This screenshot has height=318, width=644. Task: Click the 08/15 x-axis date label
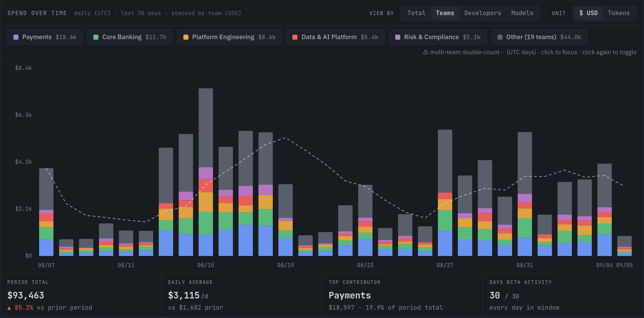point(206,265)
